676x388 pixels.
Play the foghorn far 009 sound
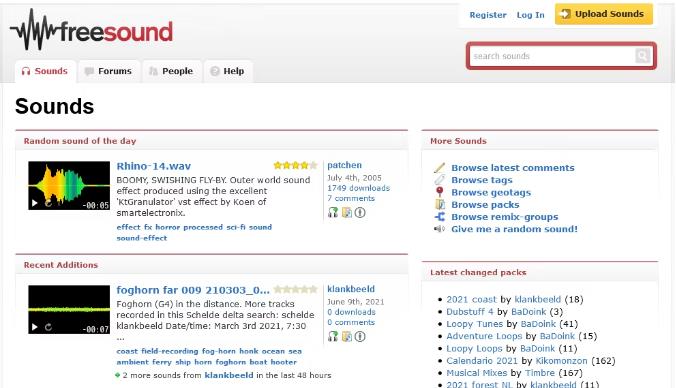[34, 327]
